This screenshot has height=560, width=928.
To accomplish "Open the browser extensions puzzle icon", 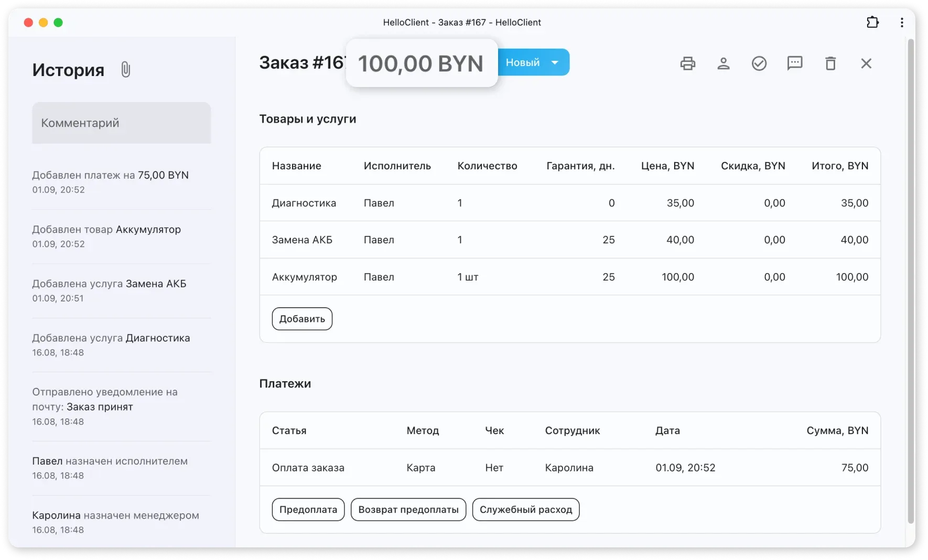I will coord(872,23).
